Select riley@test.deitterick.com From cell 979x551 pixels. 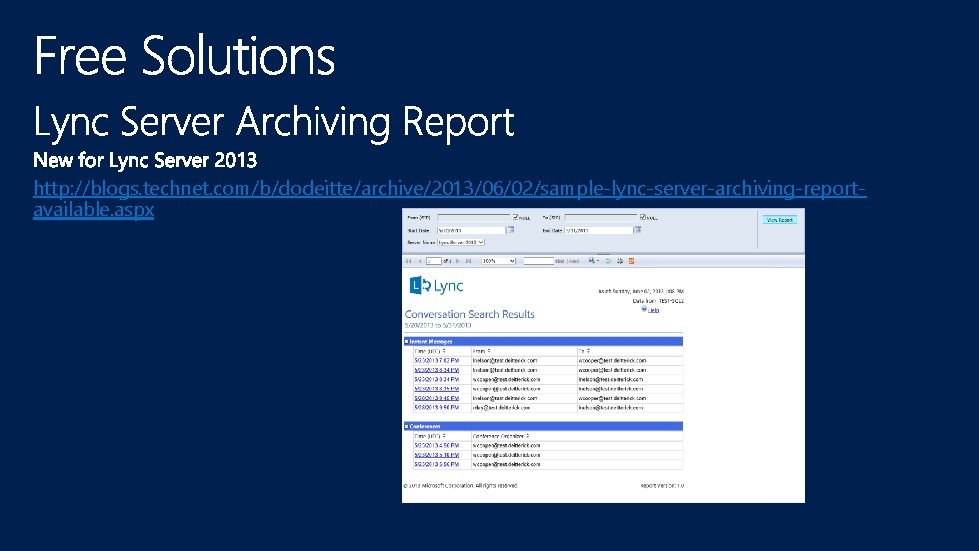tap(501, 407)
